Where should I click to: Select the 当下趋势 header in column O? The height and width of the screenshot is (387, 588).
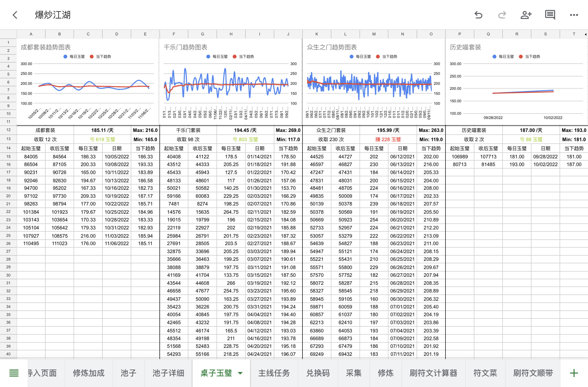pyautogui.click(x=431, y=148)
